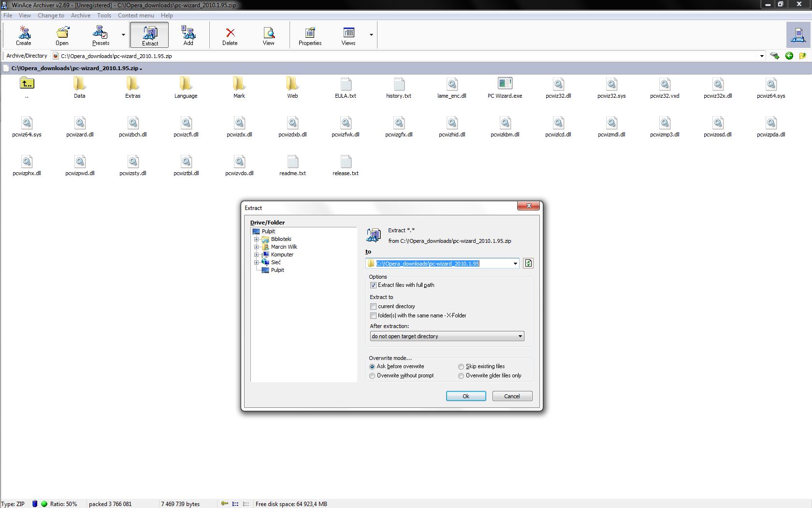Click the green back arrow beside address bar

coord(789,56)
